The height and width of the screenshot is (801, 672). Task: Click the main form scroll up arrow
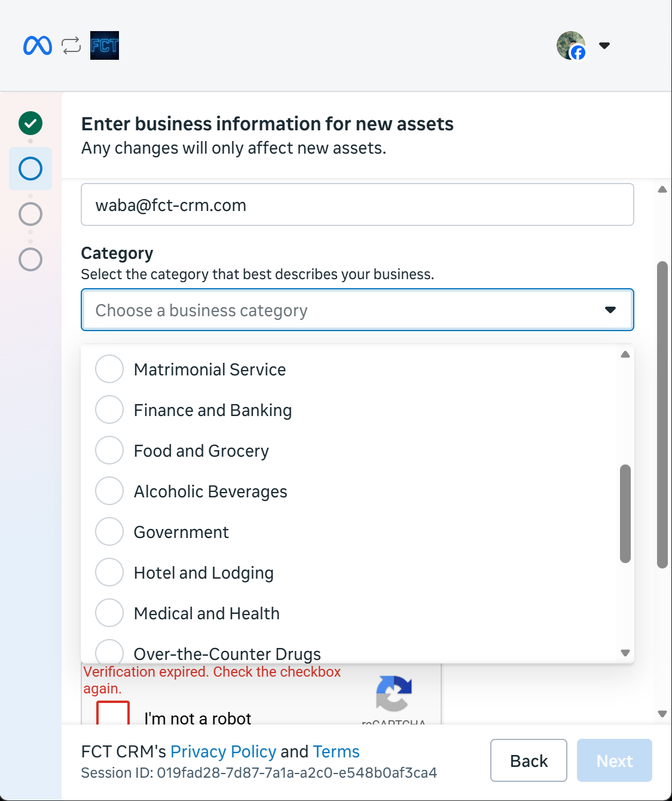[662, 189]
